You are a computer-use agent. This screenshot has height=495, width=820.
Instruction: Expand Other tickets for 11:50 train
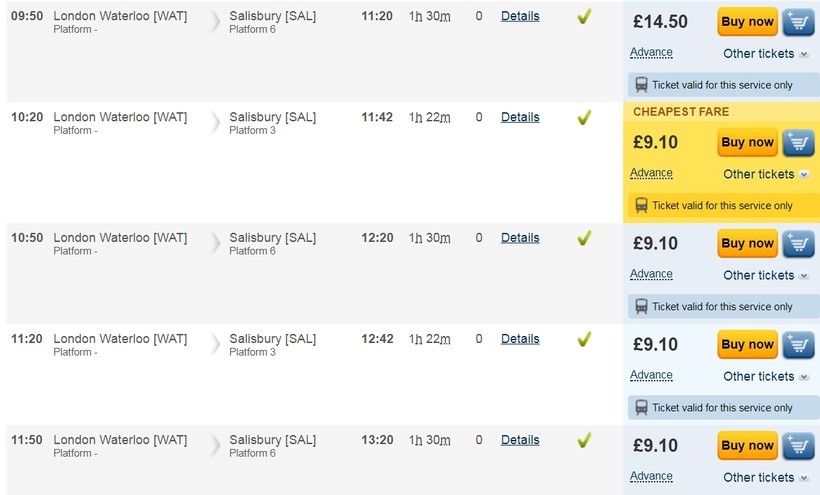765,477
